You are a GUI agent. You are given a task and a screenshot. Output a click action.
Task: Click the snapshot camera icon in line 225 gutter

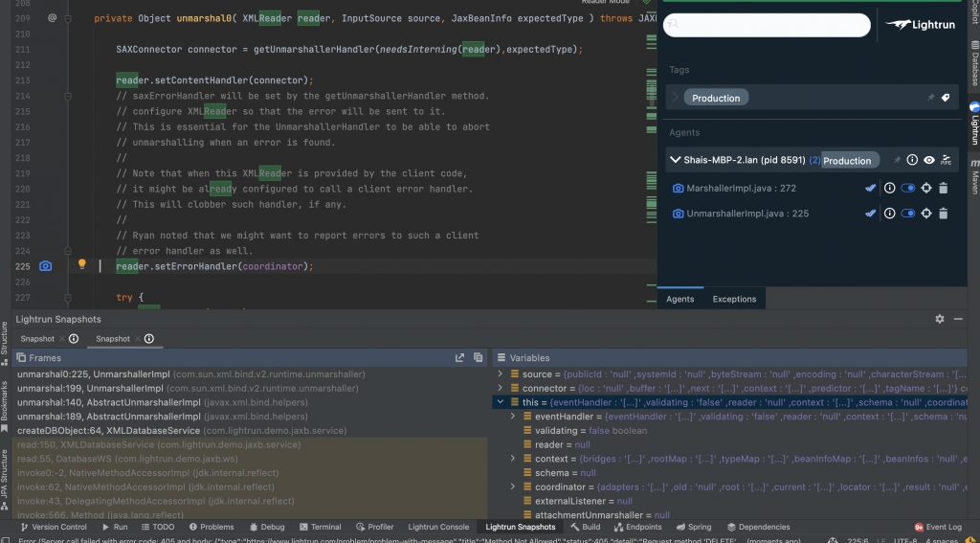point(45,266)
